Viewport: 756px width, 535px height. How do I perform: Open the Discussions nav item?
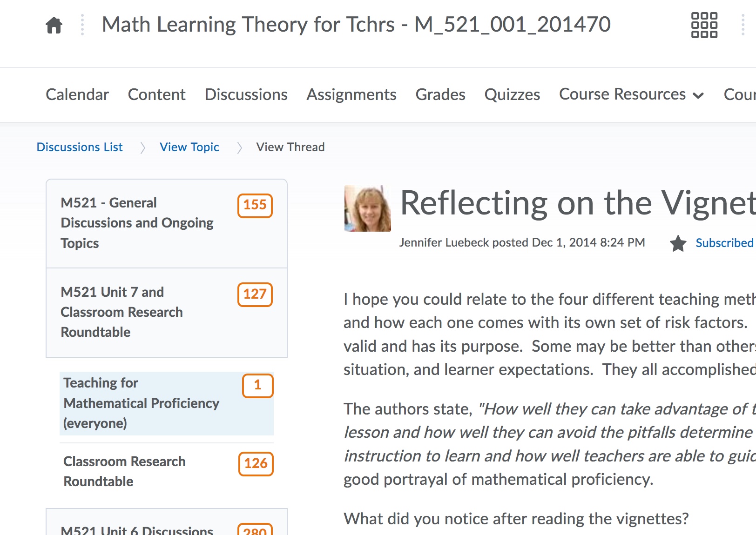[x=246, y=94]
